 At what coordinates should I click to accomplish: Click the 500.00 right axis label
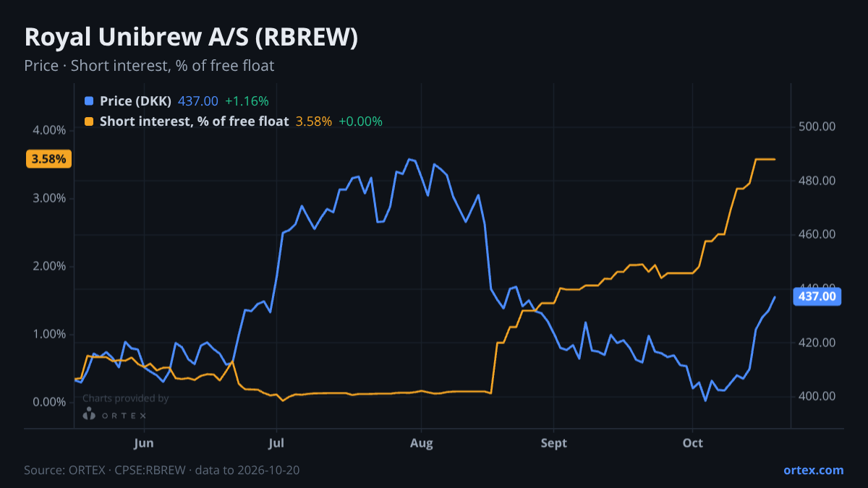coord(817,127)
